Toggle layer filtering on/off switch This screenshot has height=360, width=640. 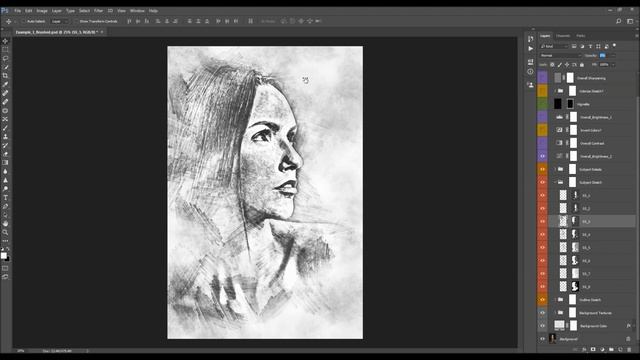tap(614, 46)
